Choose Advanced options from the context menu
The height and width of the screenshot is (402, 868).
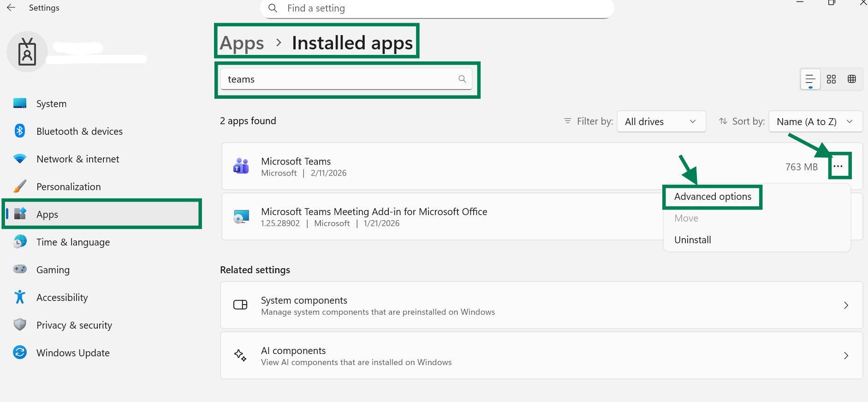click(713, 197)
